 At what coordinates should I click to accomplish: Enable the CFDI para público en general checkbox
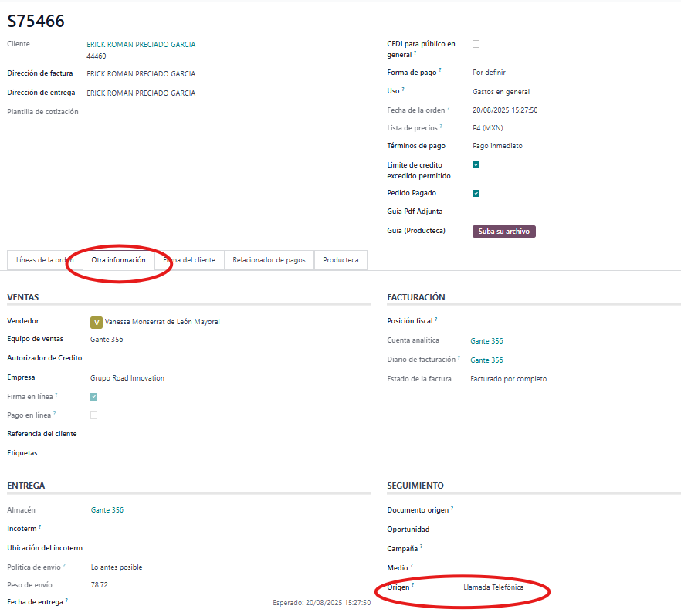click(476, 44)
